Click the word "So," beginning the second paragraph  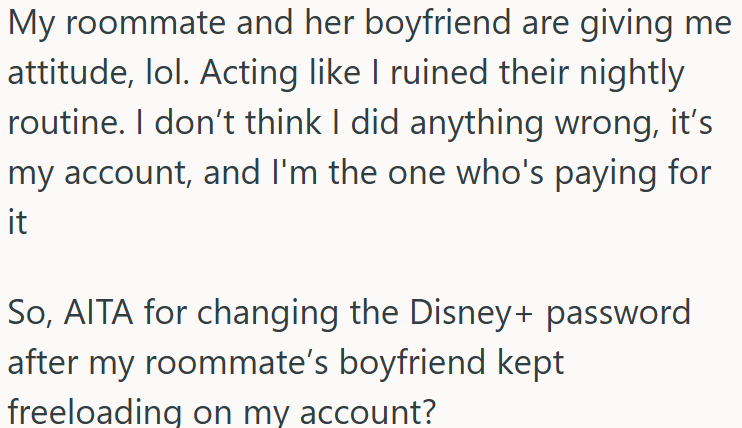(x=30, y=314)
